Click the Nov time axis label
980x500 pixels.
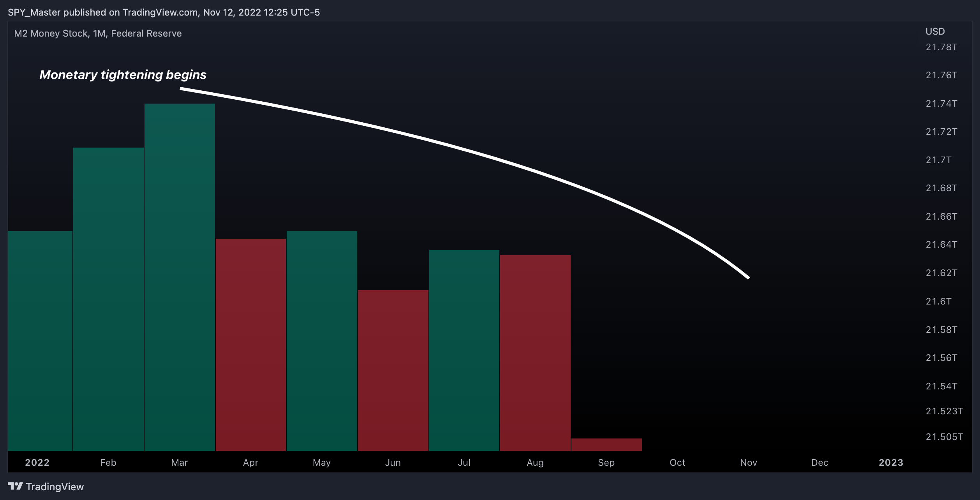point(749,463)
